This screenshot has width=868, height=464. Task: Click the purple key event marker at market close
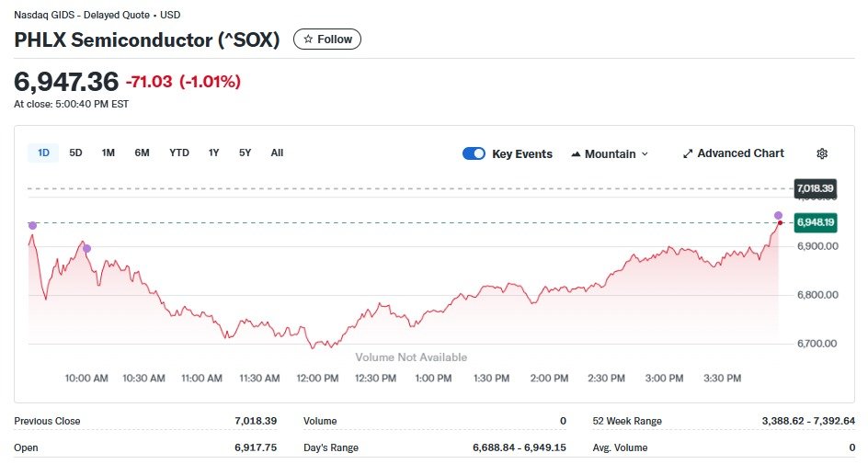click(x=779, y=215)
